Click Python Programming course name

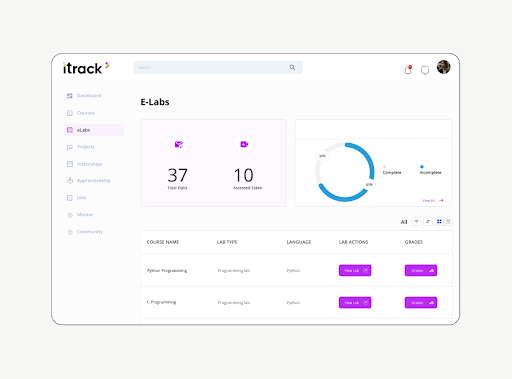(x=167, y=271)
